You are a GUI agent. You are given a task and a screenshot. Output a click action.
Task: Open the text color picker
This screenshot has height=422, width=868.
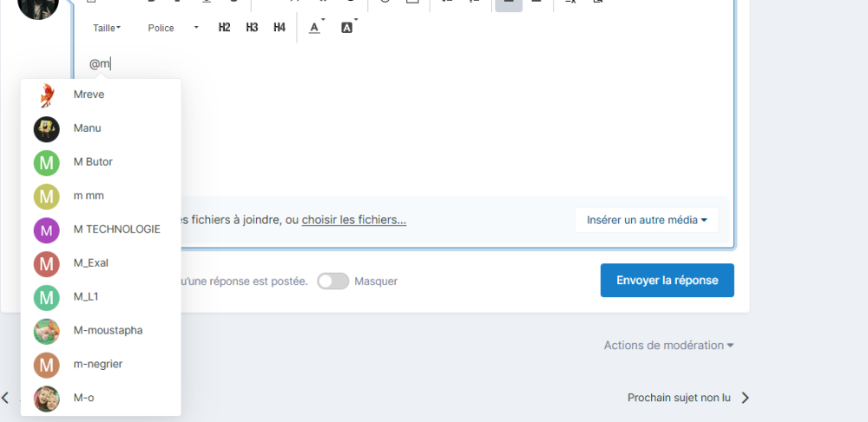pyautogui.click(x=316, y=28)
